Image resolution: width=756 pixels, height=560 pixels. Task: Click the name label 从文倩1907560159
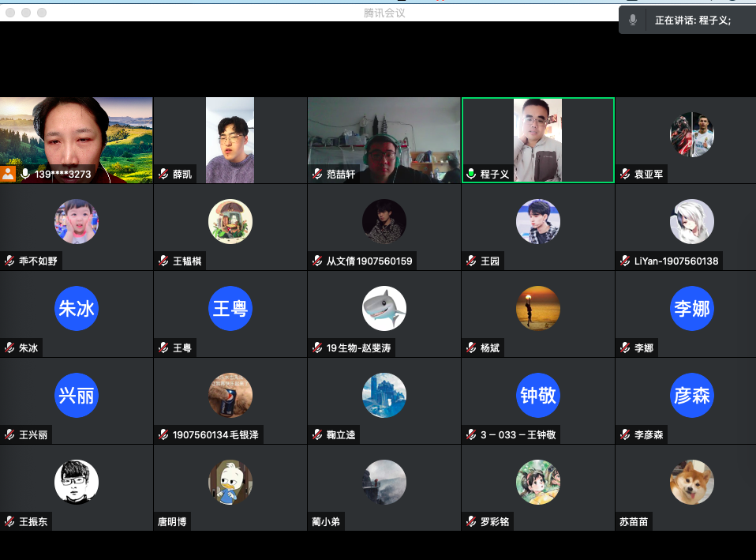369,261
